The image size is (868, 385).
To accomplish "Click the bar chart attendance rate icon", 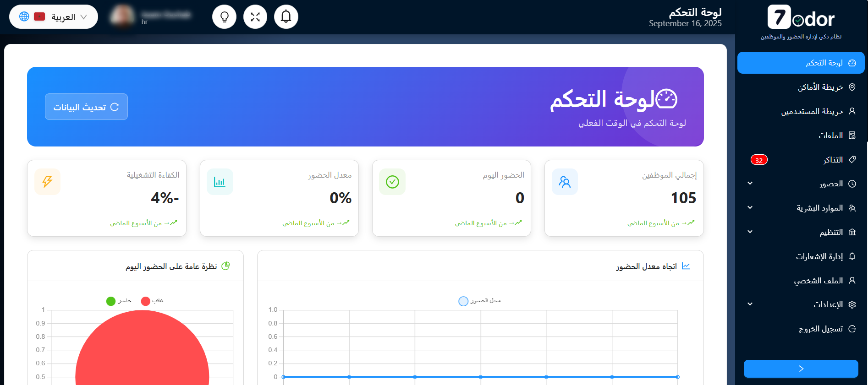I will point(220,182).
